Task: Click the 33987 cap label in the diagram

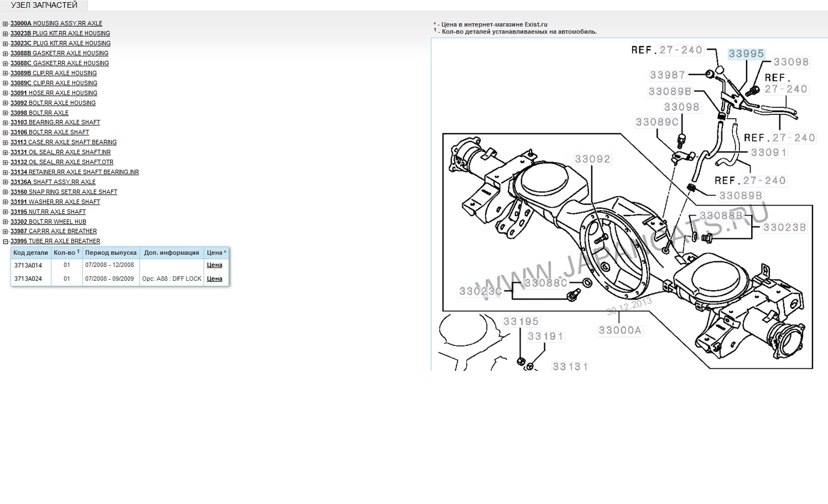Action: point(668,75)
